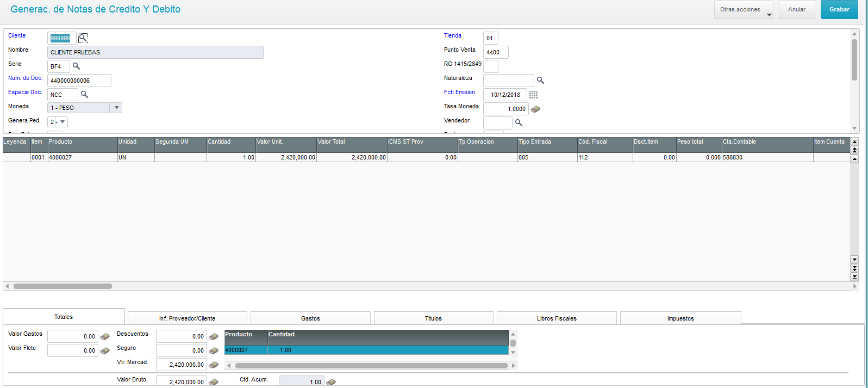This screenshot has width=868, height=388.
Task: Click Valor Bruto calculator icon
Action: pos(214,381)
